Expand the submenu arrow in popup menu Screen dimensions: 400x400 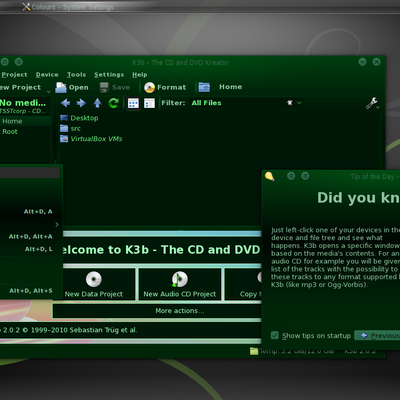click(x=57, y=224)
